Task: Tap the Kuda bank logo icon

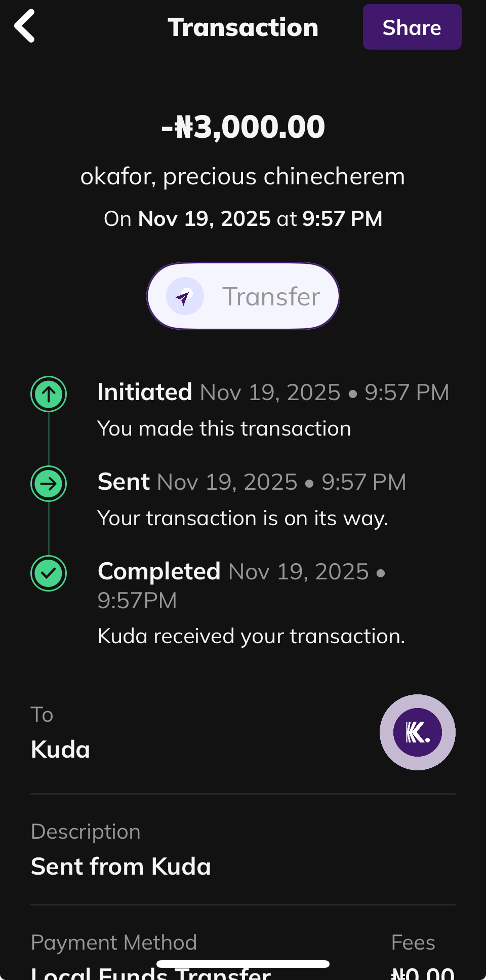Action: tap(417, 732)
